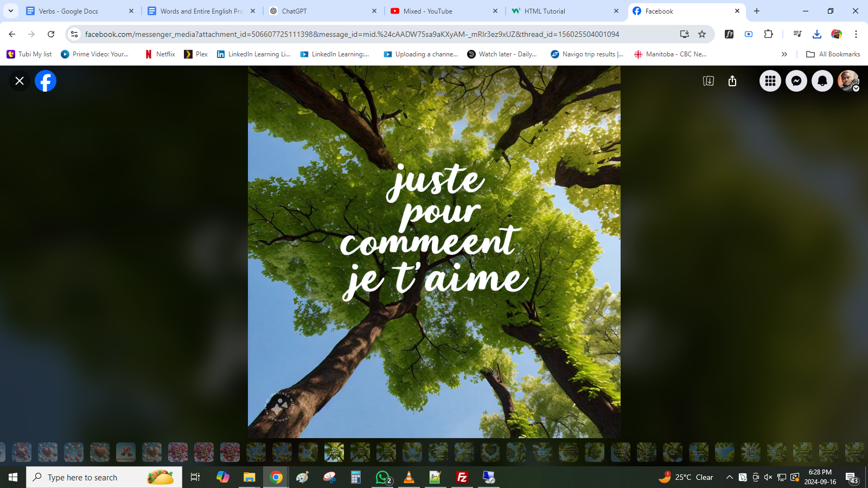
Task: Open the Facebook menu grid icon
Action: tap(770, 81)
